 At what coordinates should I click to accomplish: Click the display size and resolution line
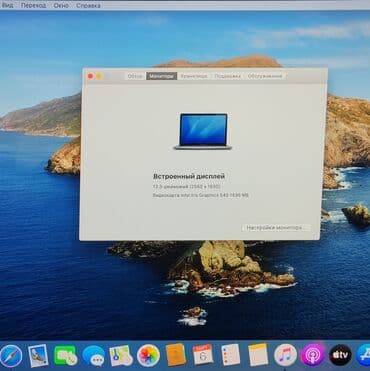point(186,187)
